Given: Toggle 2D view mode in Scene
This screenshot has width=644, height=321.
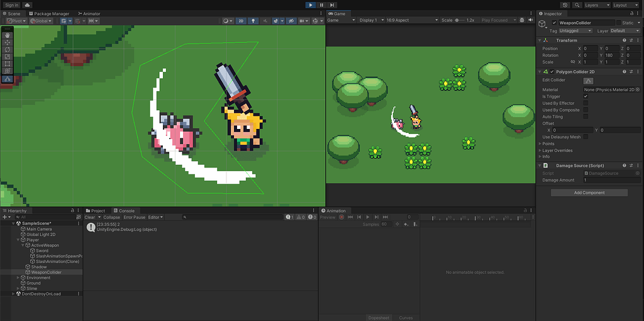Looking at the screenshot, I should [241, 21].
